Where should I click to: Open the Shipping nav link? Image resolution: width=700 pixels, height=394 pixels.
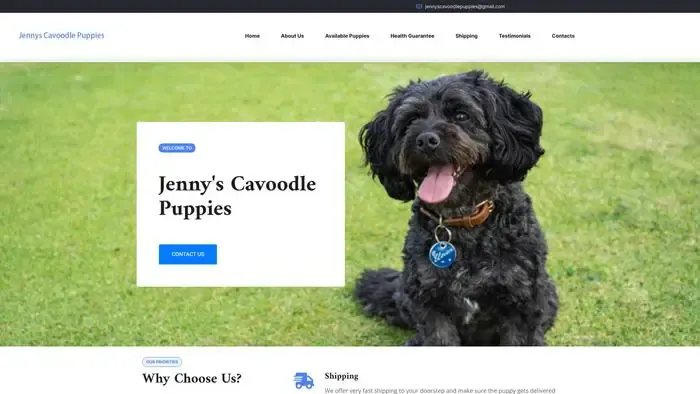[x=467, y=36]
